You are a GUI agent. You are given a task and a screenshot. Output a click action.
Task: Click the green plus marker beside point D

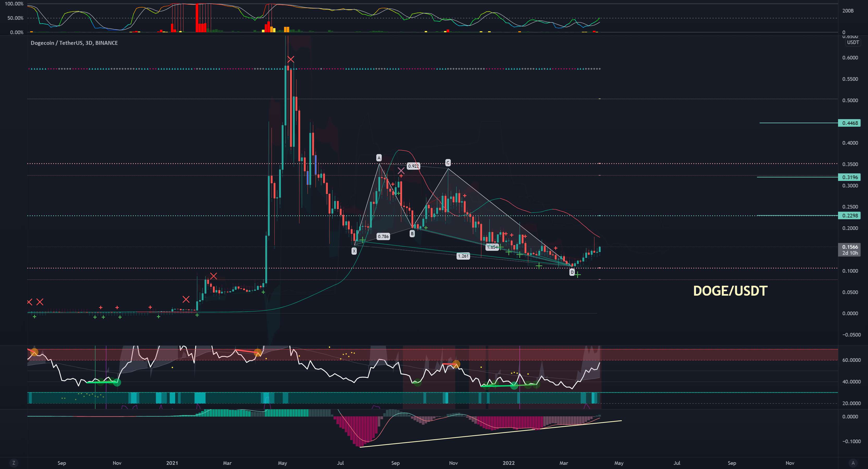[577, 275]
